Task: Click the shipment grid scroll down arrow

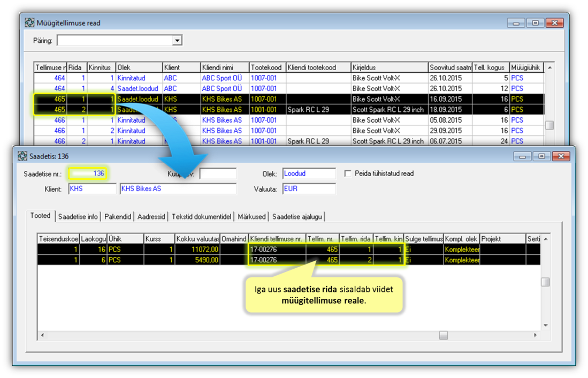Action: click(546, 326)
